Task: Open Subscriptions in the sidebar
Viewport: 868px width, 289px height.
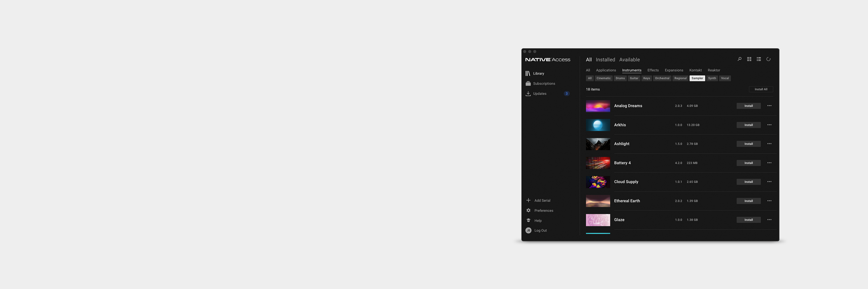Action: 540,84
